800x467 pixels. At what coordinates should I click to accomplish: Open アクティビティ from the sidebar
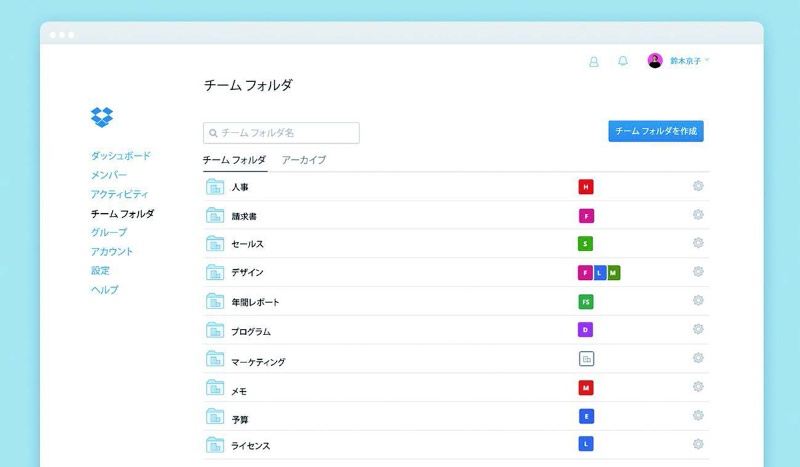point(119,194)
